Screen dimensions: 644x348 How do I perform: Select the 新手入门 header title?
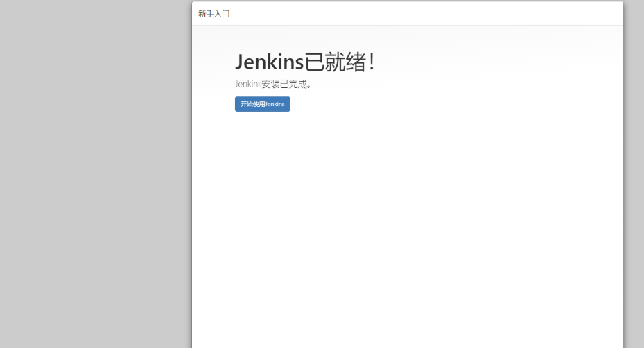point(214,14)
